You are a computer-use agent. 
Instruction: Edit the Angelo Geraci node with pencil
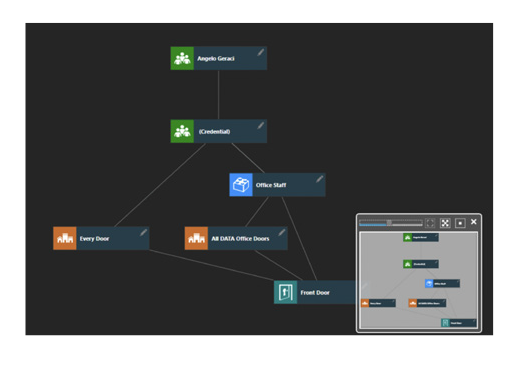click(x=261, y=52)
